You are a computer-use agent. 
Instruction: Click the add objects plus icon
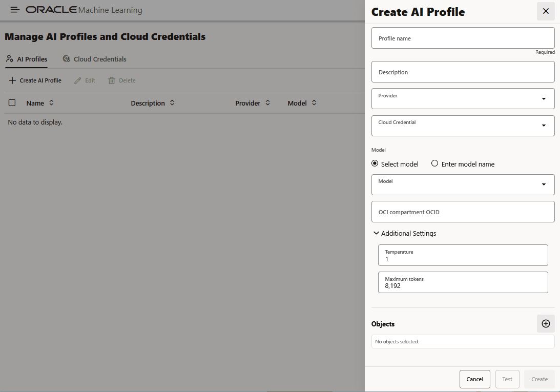pos(545,323)
